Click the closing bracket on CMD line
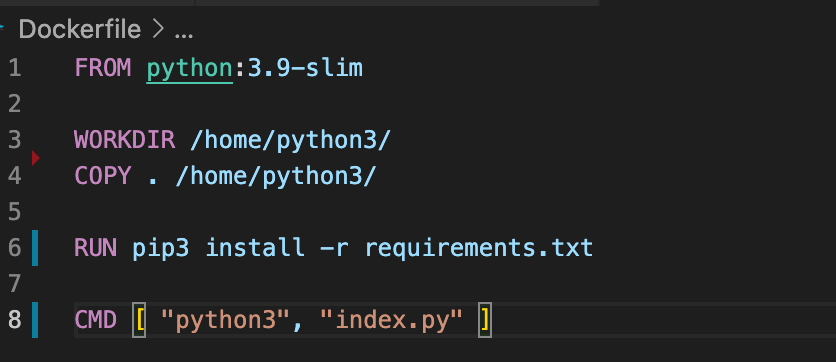Screen dimensions: 836x362 click(485, 319)
